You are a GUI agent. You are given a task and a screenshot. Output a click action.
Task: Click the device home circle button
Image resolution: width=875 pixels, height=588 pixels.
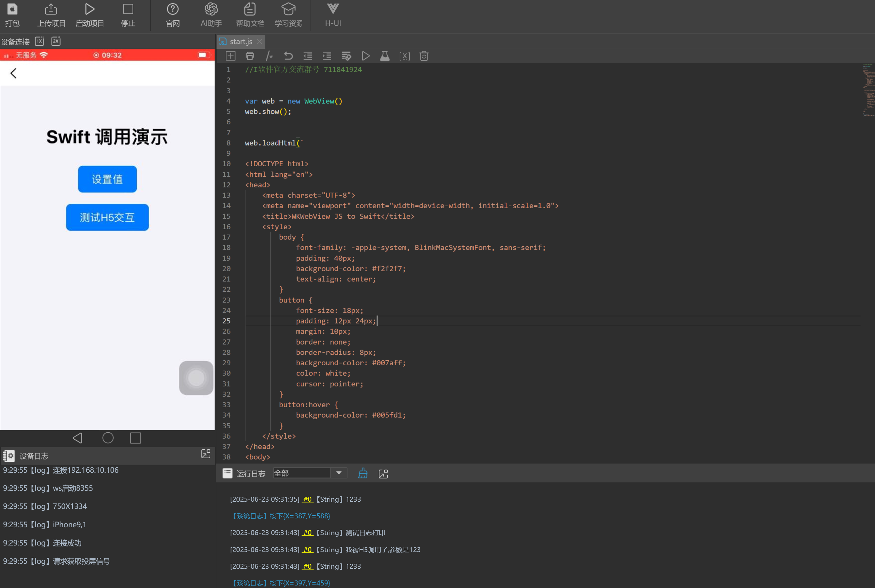[108, 438]
